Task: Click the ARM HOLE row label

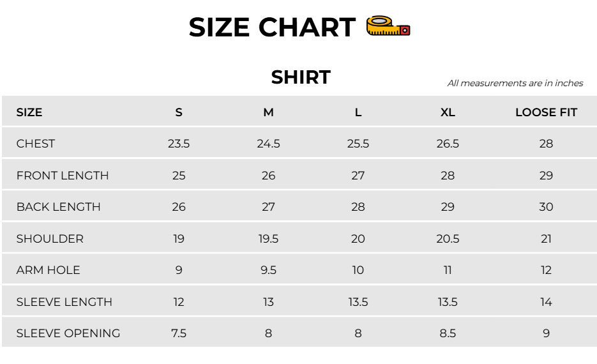Action: (x=49, y=270)
